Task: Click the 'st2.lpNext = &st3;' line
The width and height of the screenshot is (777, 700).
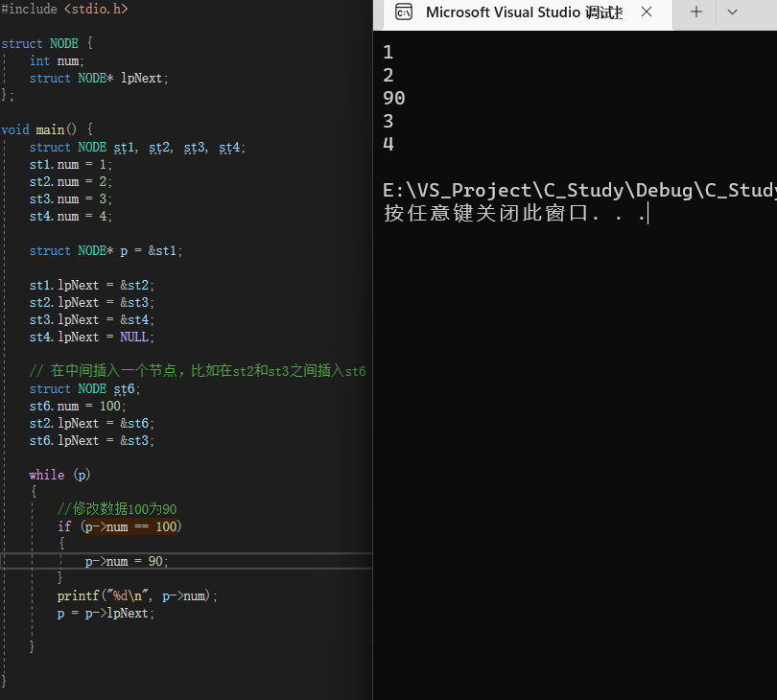Action: coord(92,303)
